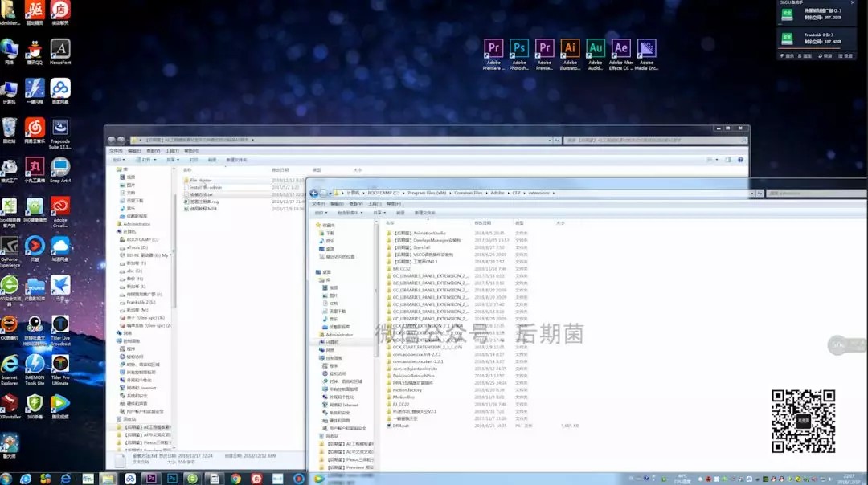Click Adobe segment in address path
This screenshot has width=868, height=485.
[498, 193]
